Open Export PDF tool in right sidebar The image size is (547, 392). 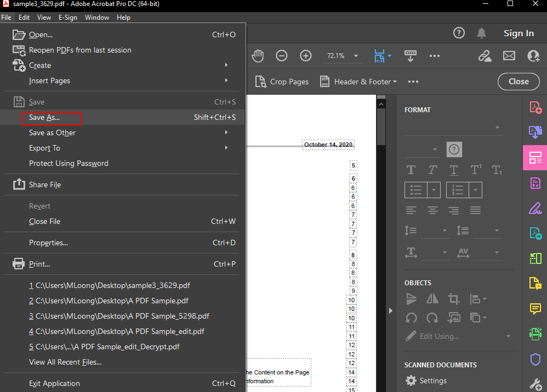click(x=535, y=233)
